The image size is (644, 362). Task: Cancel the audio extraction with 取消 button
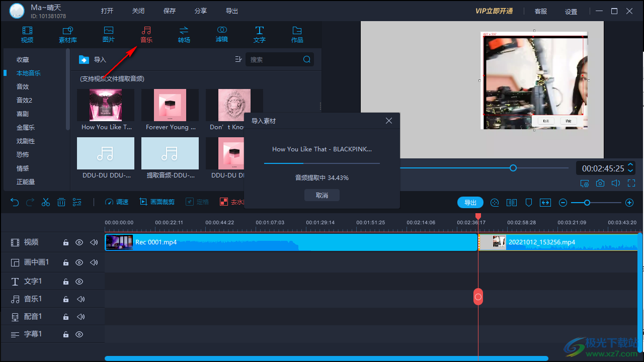click(322, 195)
